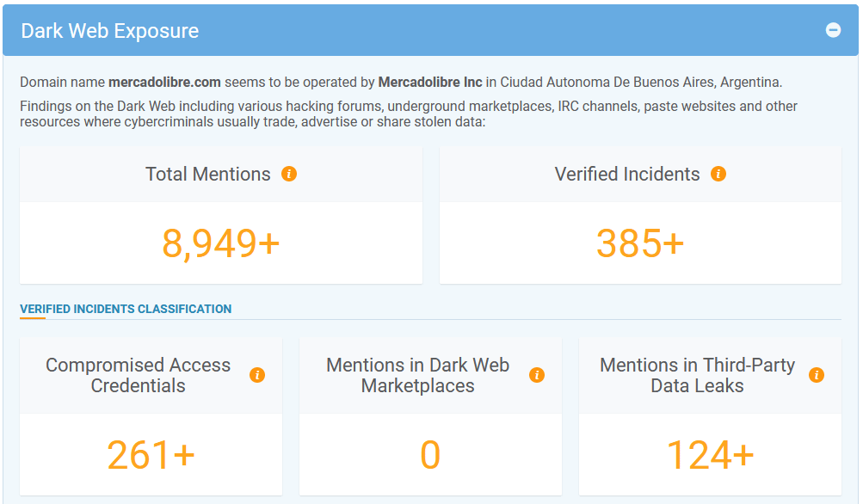
Task: Click the 8,949+ total mentions count
Action: click(221, 243)
